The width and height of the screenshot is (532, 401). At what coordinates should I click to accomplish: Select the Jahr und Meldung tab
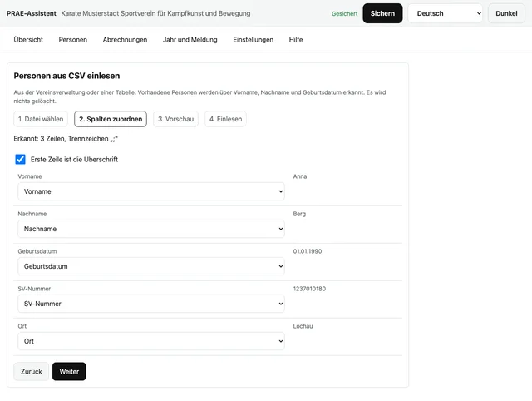tap(190, 40)
